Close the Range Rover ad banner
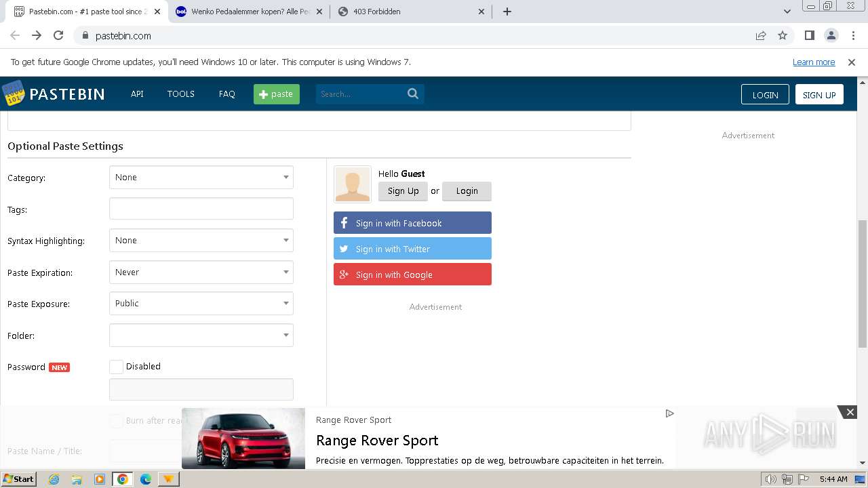The width and height of the screenshot is (868, 488). pyautogui.click(x=850, y=412)
